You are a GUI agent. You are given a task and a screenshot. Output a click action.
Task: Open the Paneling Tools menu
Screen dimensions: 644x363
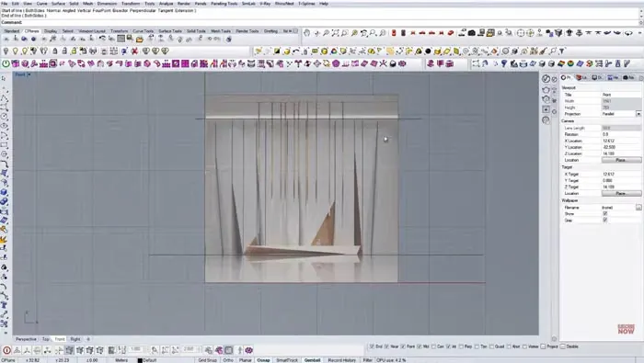pyautogui.click(x=224, y=4)
